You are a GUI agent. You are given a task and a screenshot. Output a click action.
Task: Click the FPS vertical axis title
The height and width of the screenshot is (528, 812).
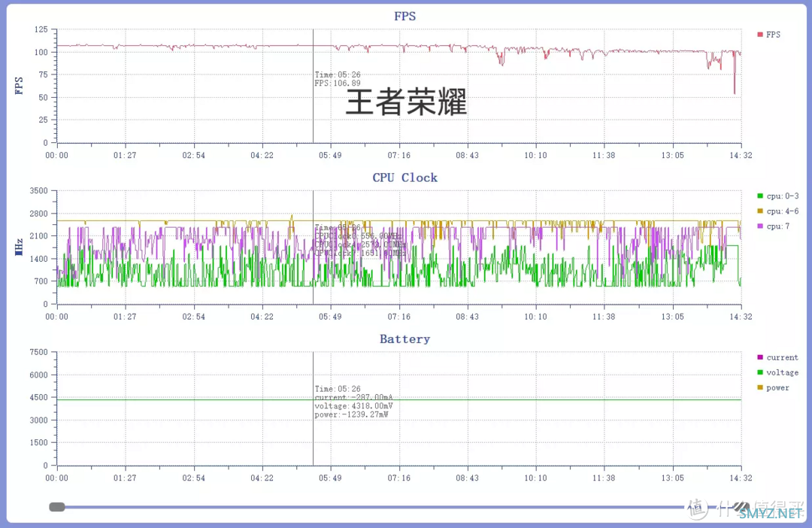coord(19,86)
